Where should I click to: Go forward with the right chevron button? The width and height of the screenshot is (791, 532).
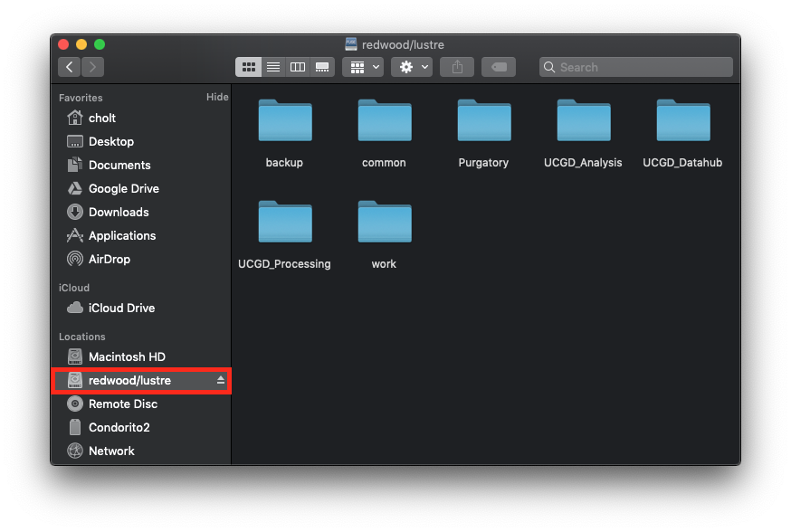92,67
